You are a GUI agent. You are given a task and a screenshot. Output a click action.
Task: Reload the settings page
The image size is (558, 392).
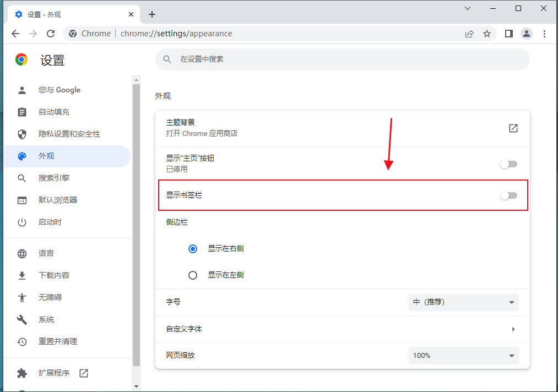click(51, 34)
